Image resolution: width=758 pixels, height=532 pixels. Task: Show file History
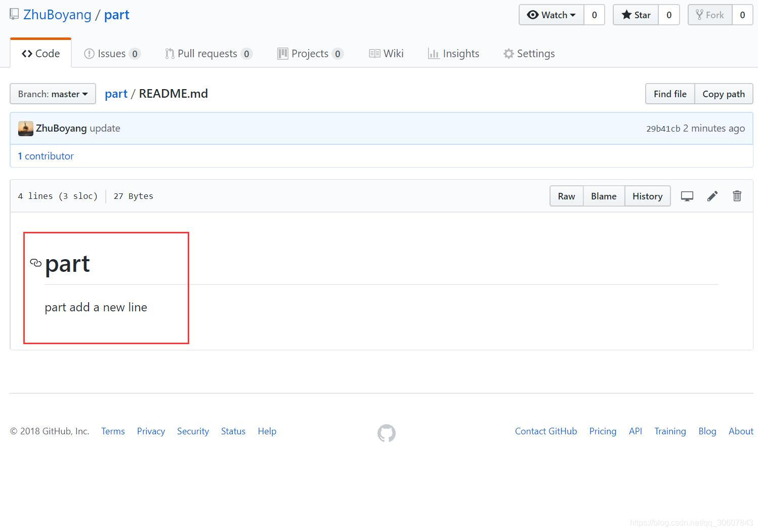pos(648,196)
